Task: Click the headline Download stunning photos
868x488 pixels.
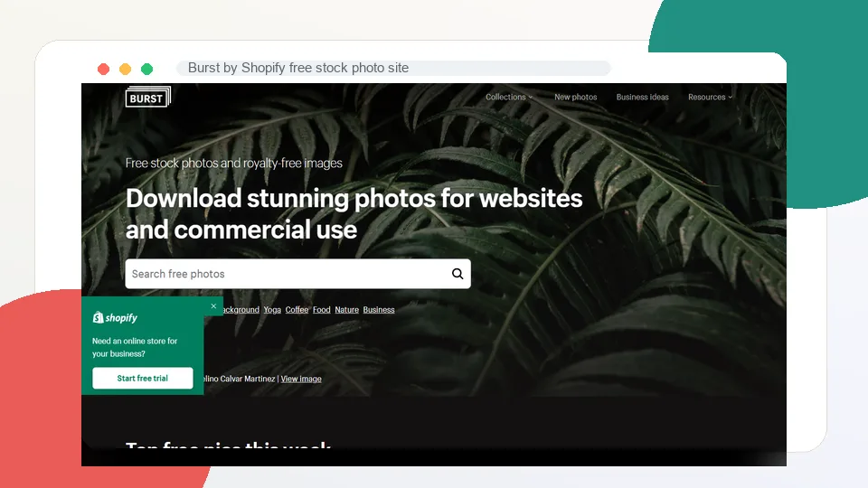Action: pyautogui.click(x=354, y=213)
